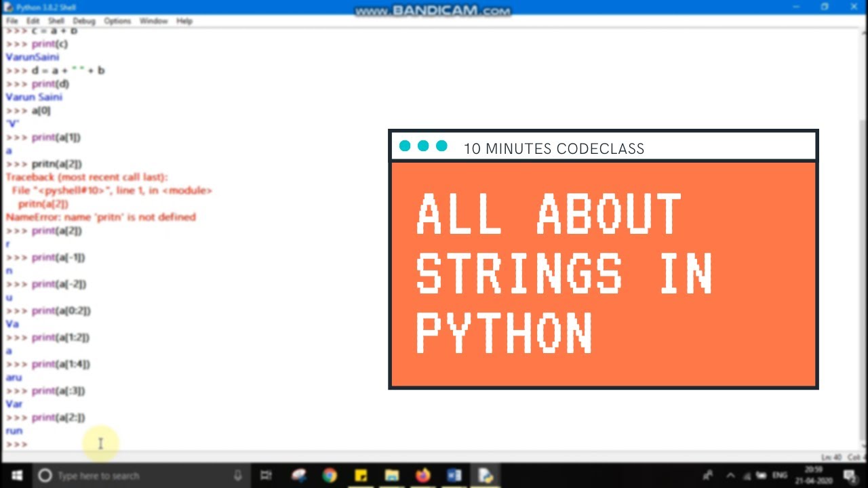This screenshot has width=868, height=488.
Task: Click the Cortana circle icon
Action: click(45, 476)
